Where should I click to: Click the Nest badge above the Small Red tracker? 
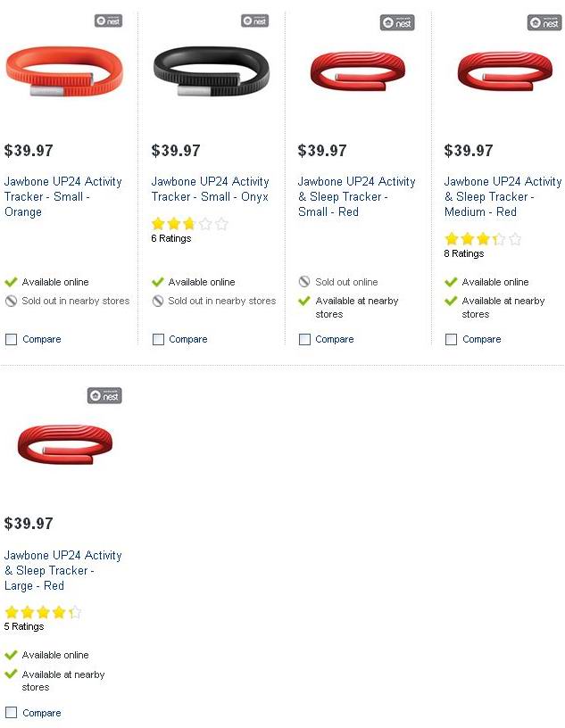[x=397, y=22]
